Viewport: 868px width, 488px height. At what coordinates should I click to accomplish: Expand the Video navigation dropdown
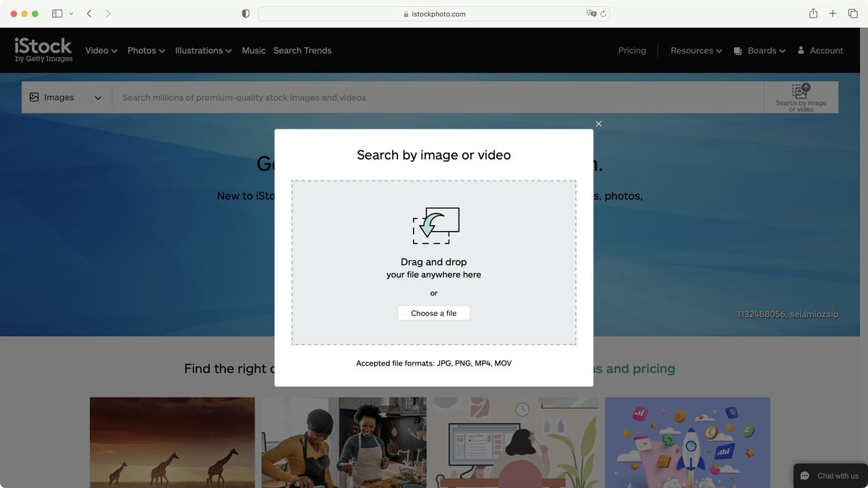pos(100,50)
